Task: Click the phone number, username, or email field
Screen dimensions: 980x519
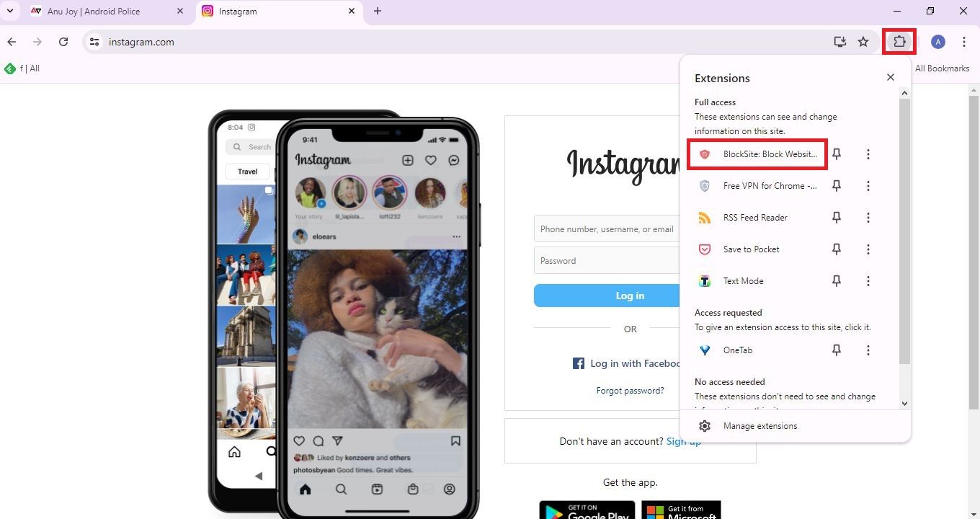Action: coord(607,229)
